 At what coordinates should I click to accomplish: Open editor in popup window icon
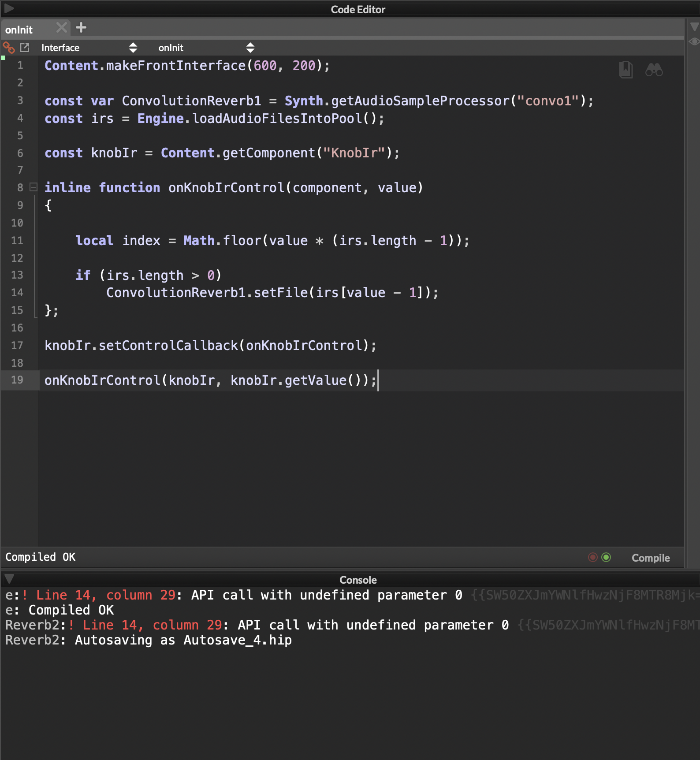click(25, 47)
